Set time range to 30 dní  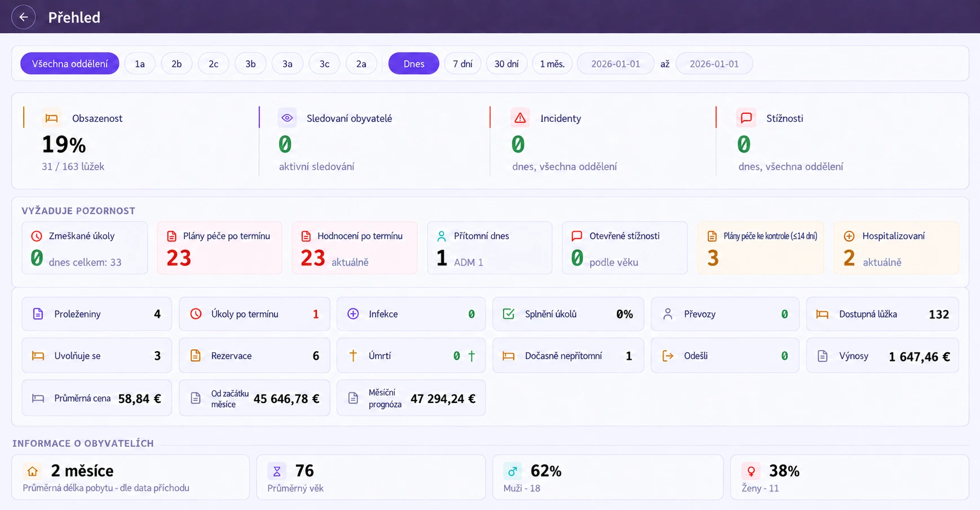(x=506, y=64)
